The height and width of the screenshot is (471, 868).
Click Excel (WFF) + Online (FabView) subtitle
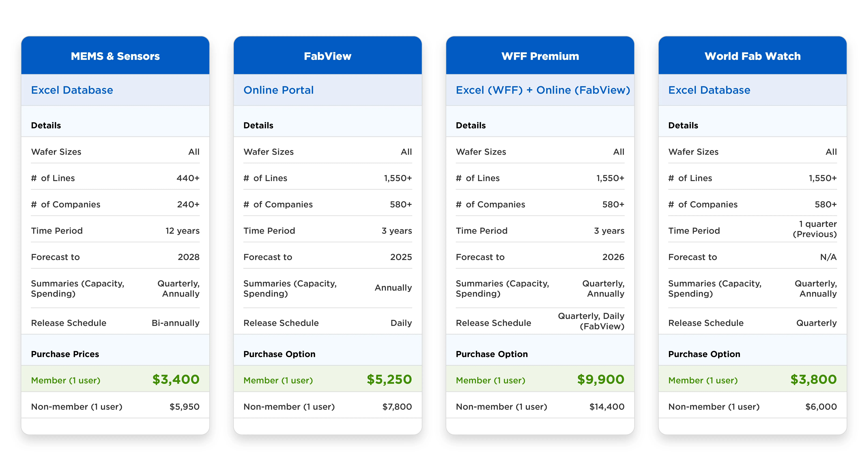(x=543, y=90)
